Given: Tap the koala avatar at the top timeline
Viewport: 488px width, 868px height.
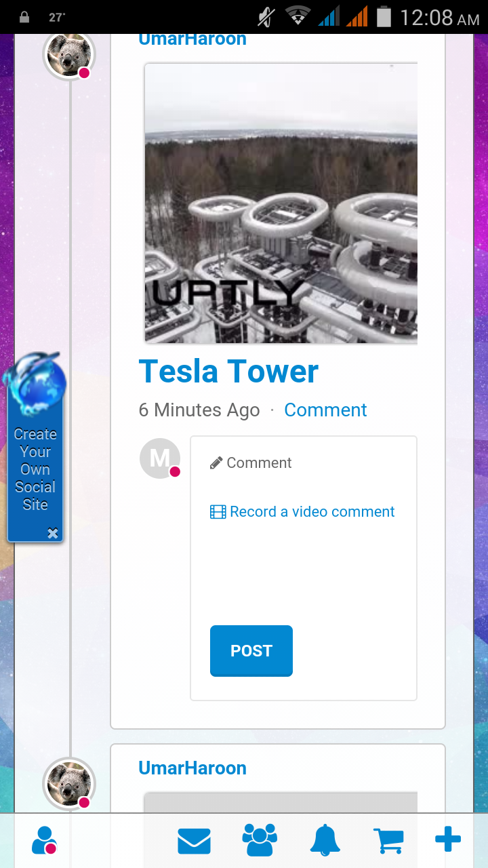Looking at the screenshot, I should coord(69,56).
